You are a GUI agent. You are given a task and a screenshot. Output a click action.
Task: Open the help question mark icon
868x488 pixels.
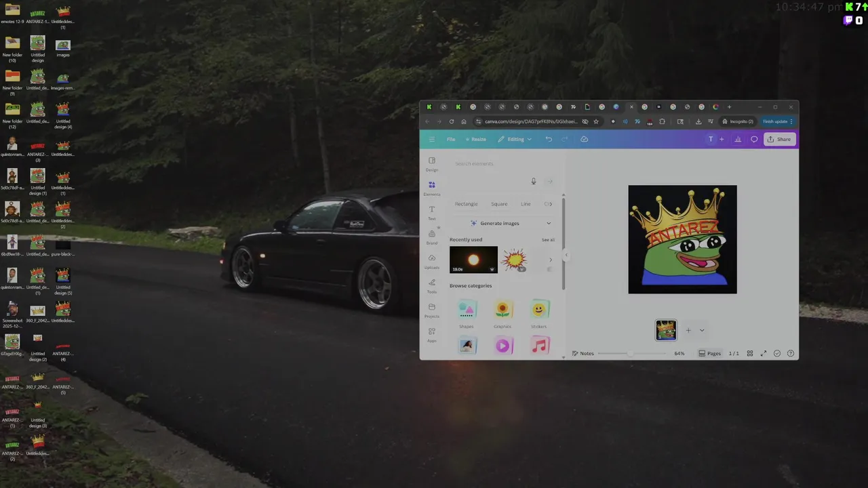point(791,353)
